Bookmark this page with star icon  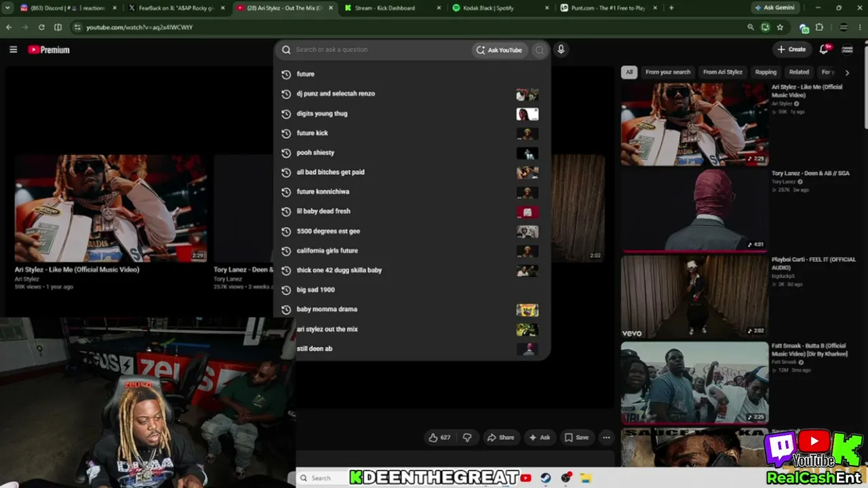[780, 27]
